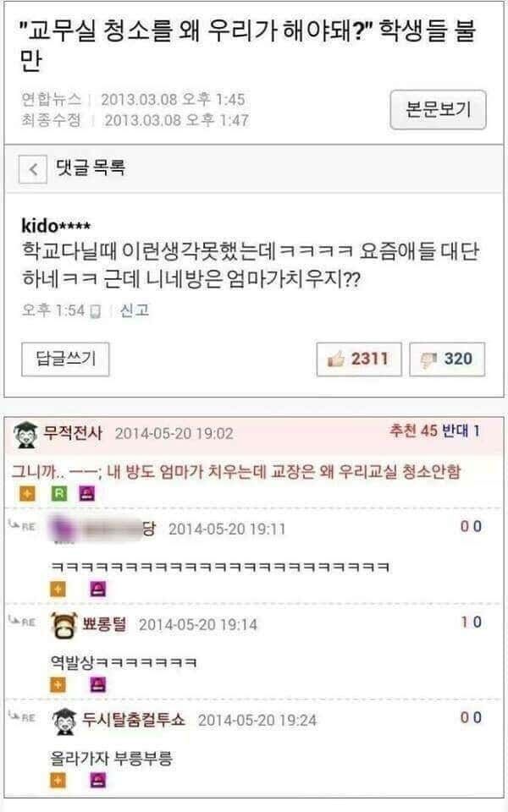The image size is (508, 812).
Task: Click the orange plus icon under 역발상 reply
Action: (58, 684)
